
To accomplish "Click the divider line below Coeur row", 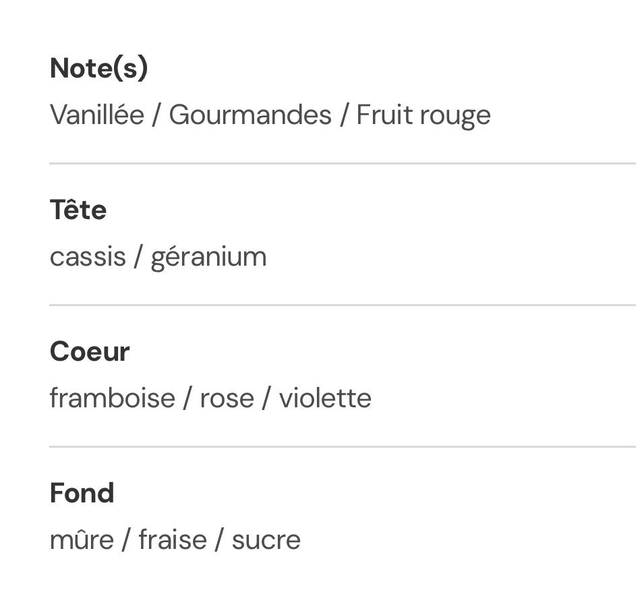I will (x=342, y=447).
